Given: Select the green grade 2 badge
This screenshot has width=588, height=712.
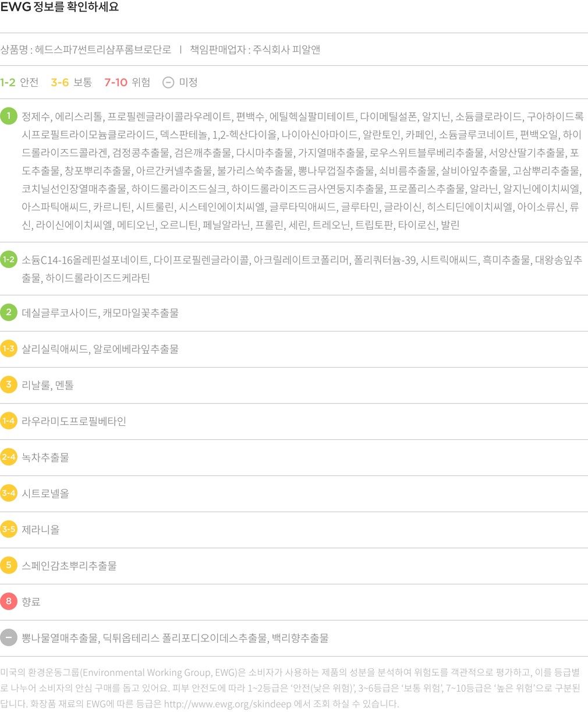Looking at the screenshot, I should click(9, 312).
